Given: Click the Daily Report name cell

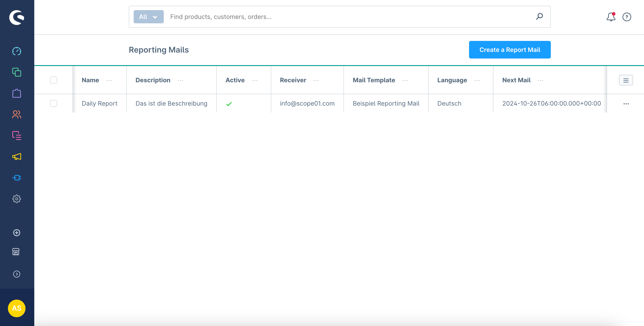Looking at the screenshot, I should click(x=100, y=103).
